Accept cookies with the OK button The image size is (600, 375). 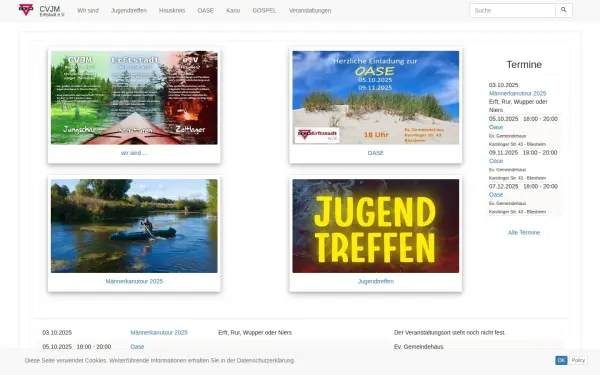[x=561, y=360]
